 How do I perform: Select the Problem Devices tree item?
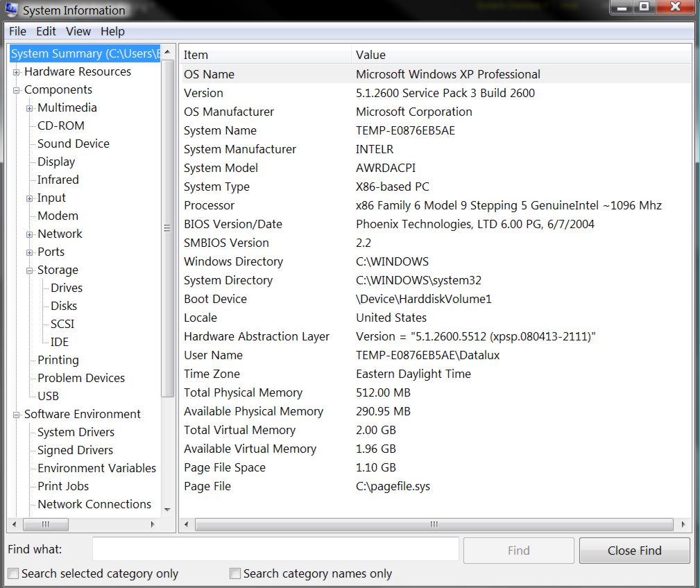[81, 378]
